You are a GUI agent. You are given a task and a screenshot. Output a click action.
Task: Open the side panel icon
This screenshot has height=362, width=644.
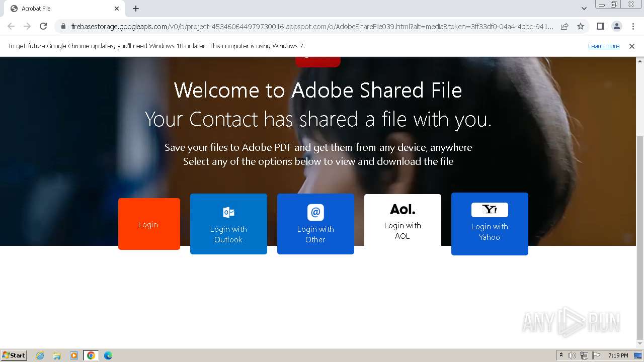point(600,26)
